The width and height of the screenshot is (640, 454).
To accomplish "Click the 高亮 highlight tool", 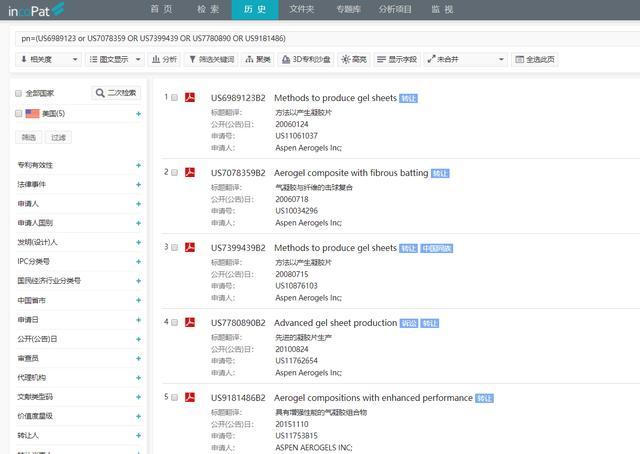I will [x=354, y=60].
